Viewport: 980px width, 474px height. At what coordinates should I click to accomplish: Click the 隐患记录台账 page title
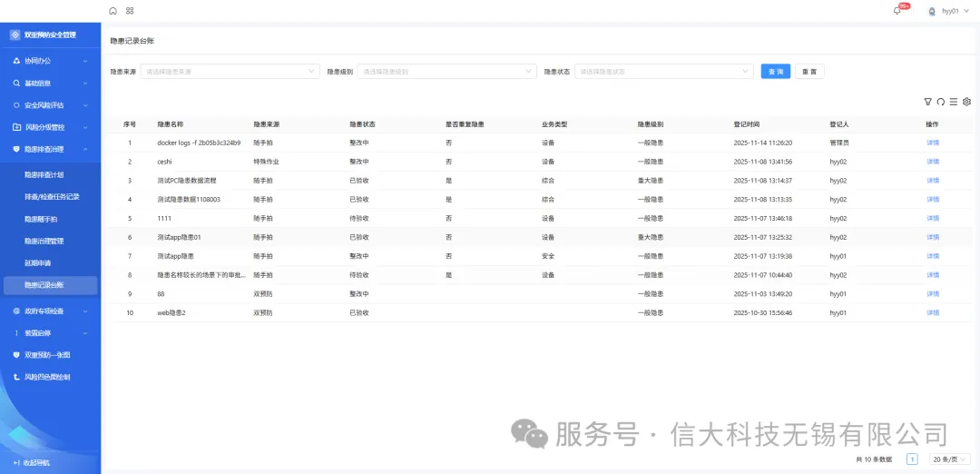click(x=132, y=41)
